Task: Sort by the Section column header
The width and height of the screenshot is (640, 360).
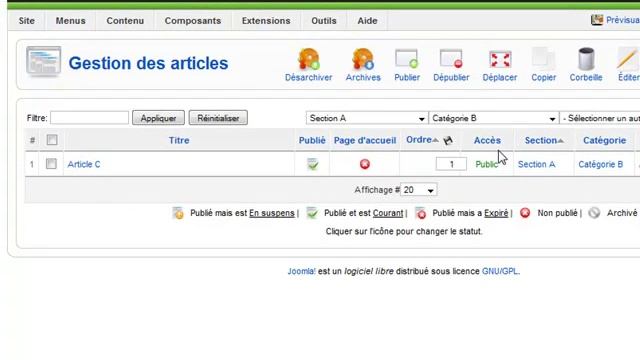Action: pyautogui.click(x=540, y=140)
